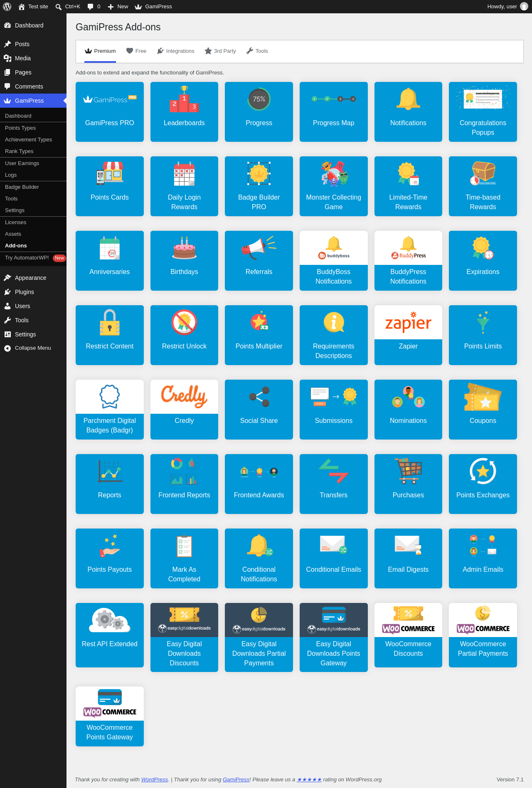Click the Easy Digital Downloads Discounts title

(184, 653)
